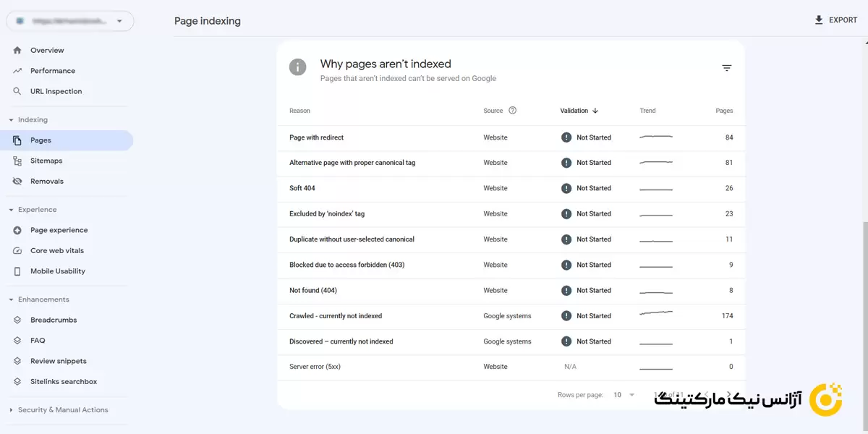
Task: Expand Security & Manual Actions section
Action: tap(11, 410)
